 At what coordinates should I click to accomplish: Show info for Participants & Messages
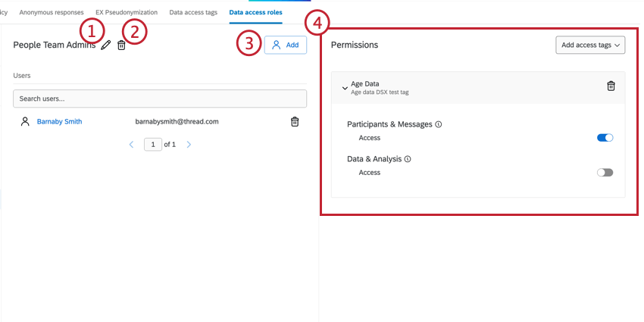click(x=438, y=124)
